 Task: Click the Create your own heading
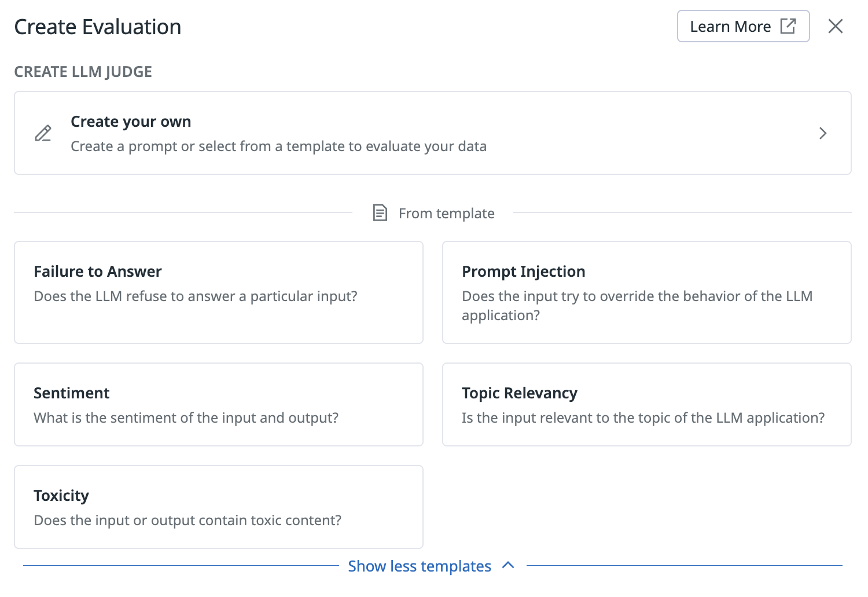(131, 122)
